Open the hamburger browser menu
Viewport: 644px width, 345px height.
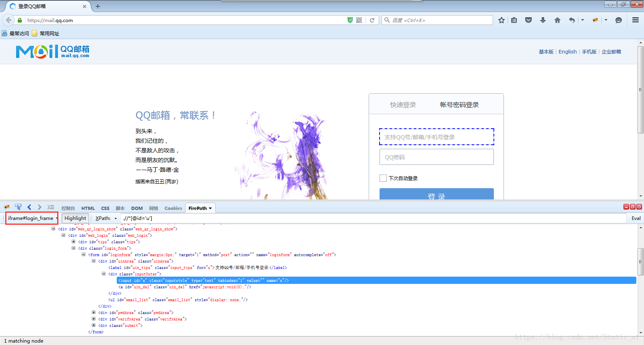point(636,20)
